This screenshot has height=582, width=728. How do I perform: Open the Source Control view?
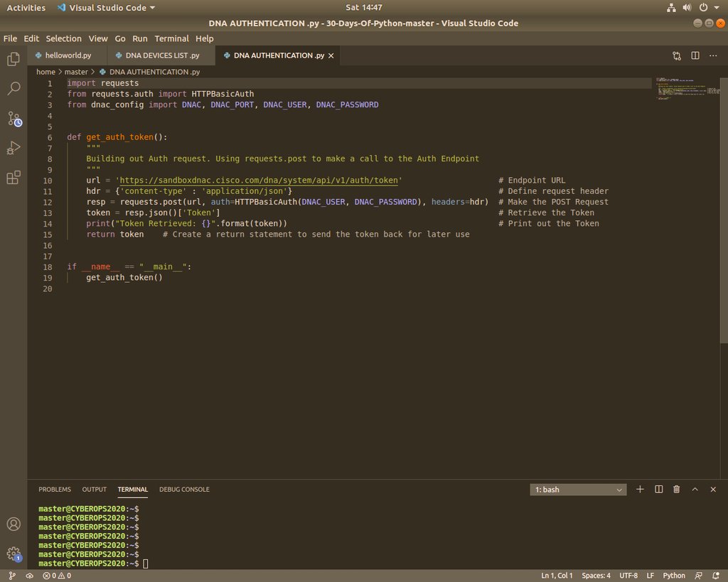click(14, 119)
